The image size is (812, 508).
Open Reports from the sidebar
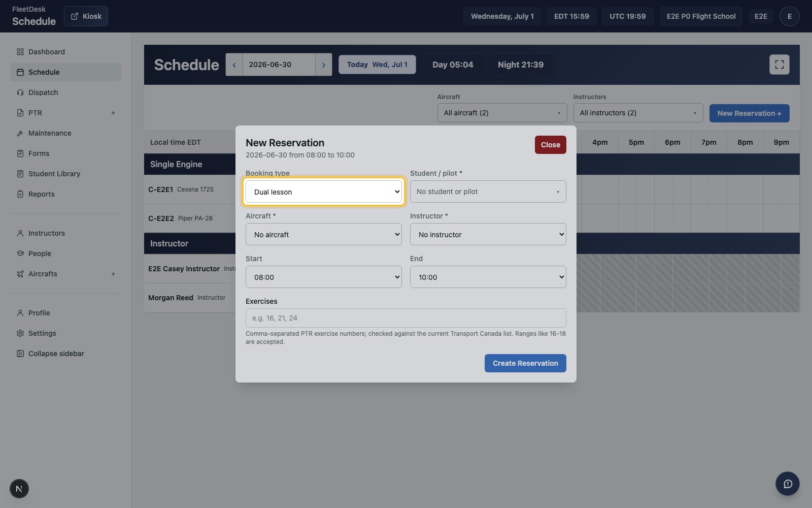pyautogui.click(x=65, y=194)
